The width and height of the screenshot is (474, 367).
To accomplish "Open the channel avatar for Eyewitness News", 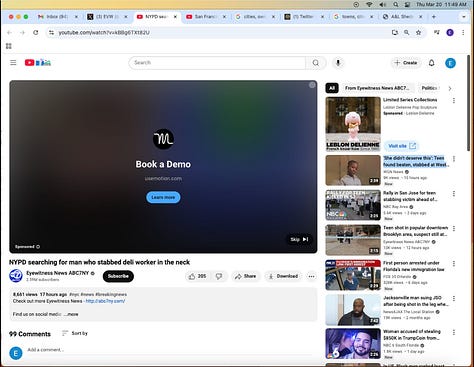I will [16, 276].
